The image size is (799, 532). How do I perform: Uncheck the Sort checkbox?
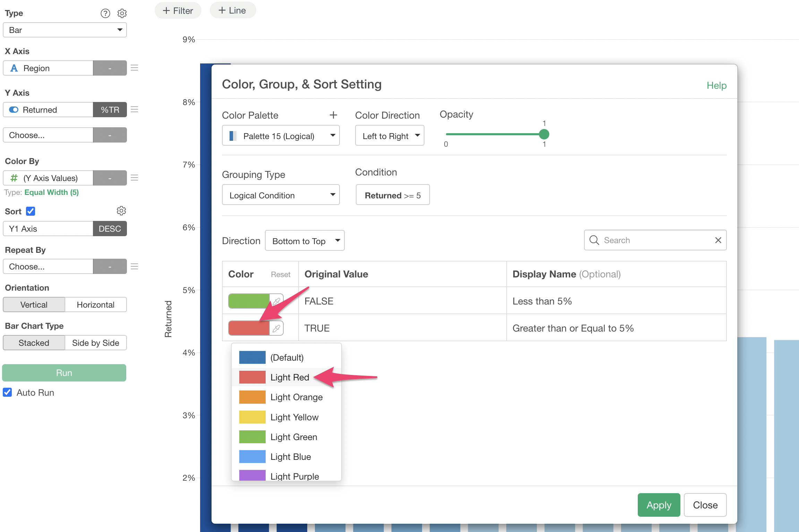coord(31,211)
